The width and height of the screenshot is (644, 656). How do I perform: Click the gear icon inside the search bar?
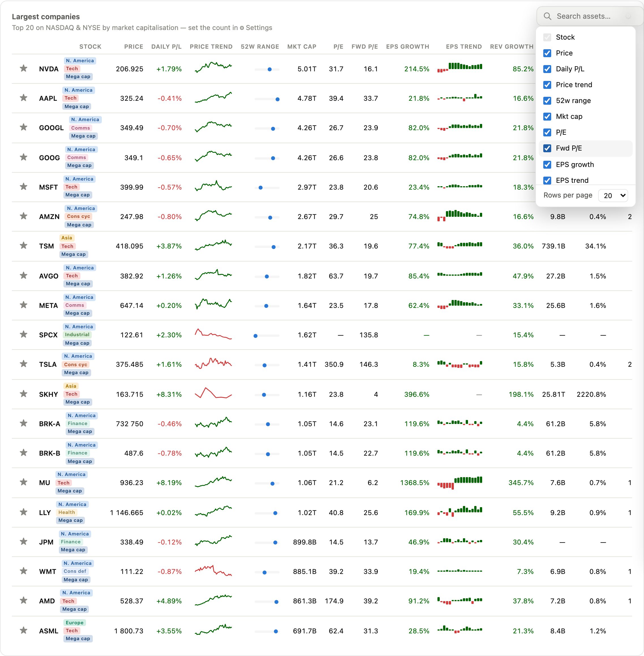point(628,16)
